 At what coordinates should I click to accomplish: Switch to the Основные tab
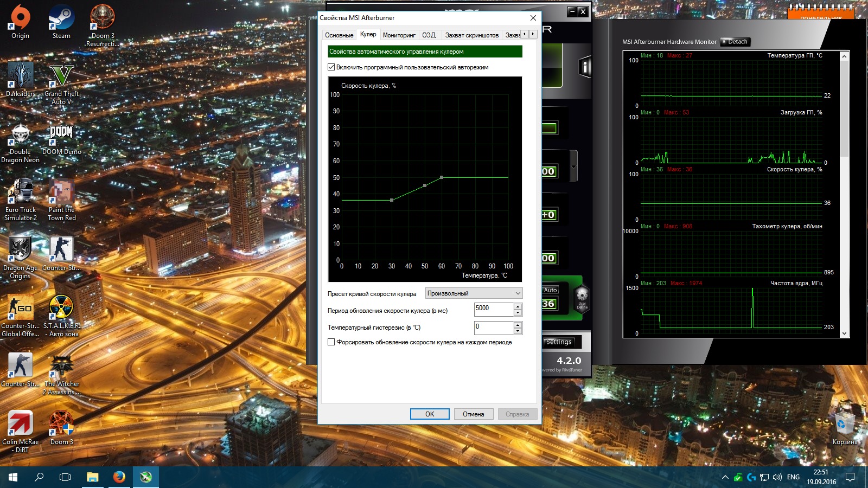[339, 35]
